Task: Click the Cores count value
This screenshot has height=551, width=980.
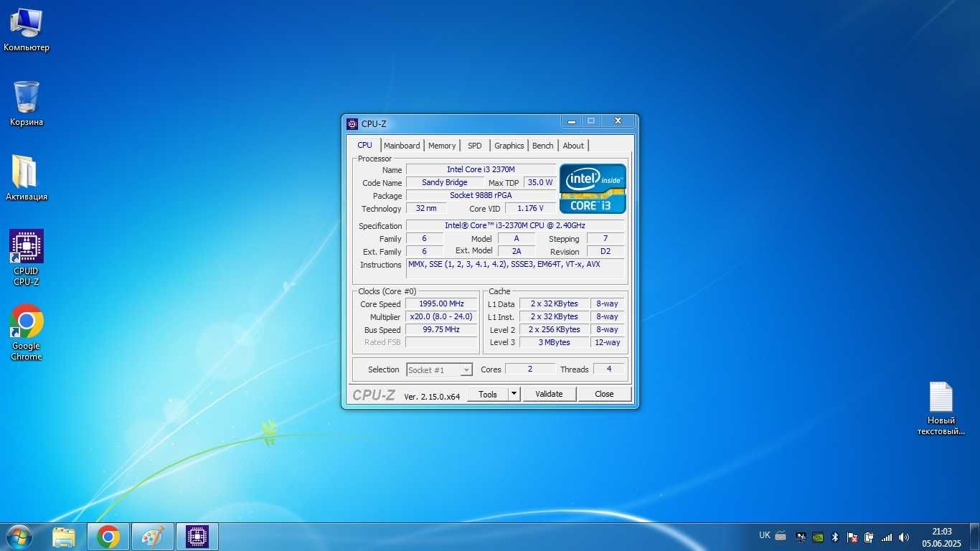Action: (530, 369)
